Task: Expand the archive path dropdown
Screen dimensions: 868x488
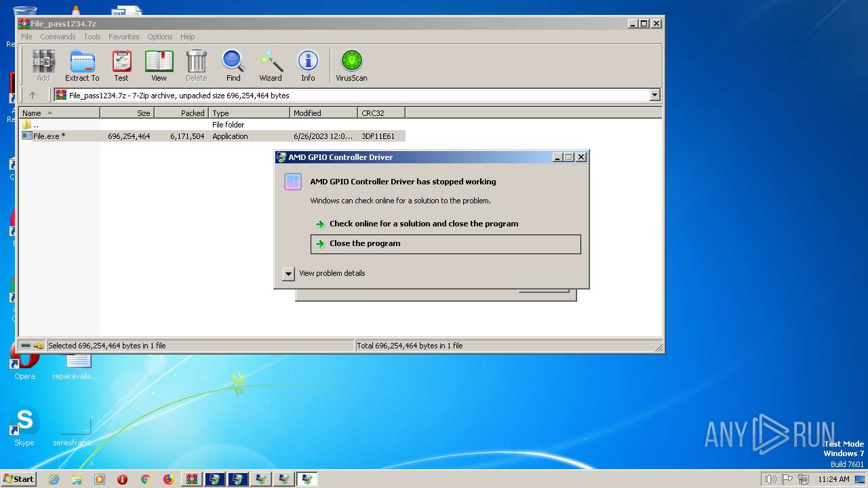Action: pyautogui.click(x=654, y=96)
